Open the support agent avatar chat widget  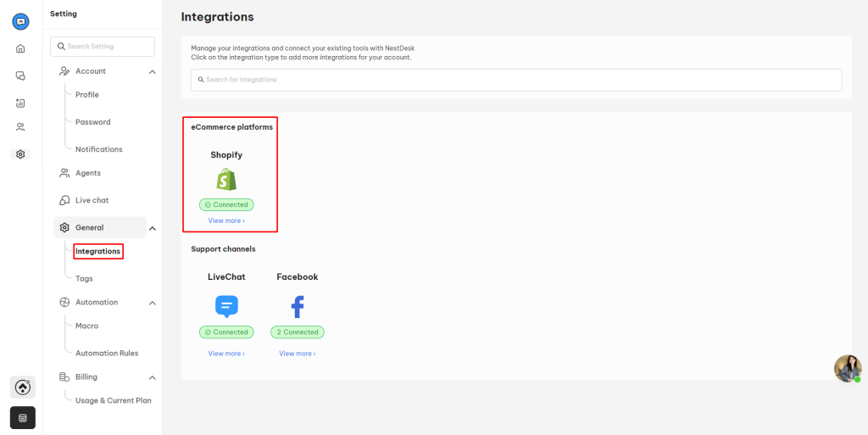pyautogui.click(x=848, y=369)
